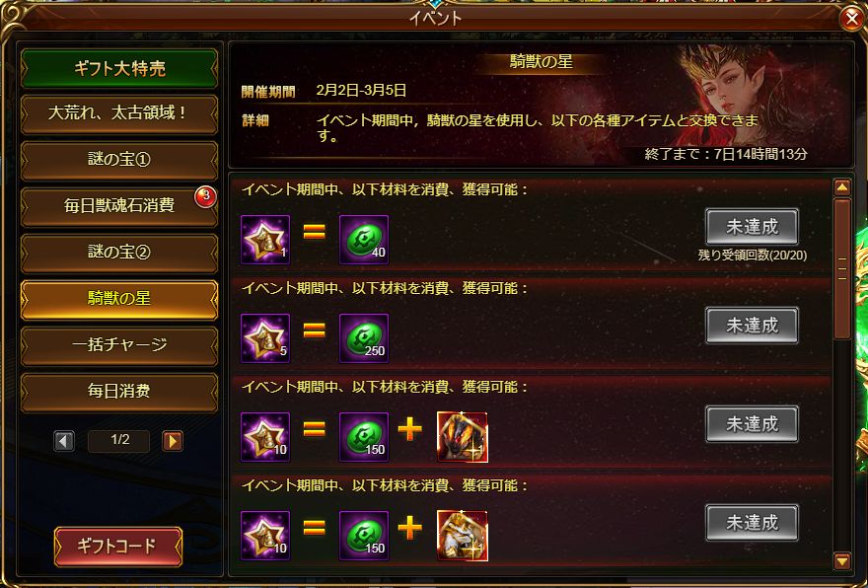Click the star icon costing 1 in first row
Screen dimensions: 868x588
265,240
